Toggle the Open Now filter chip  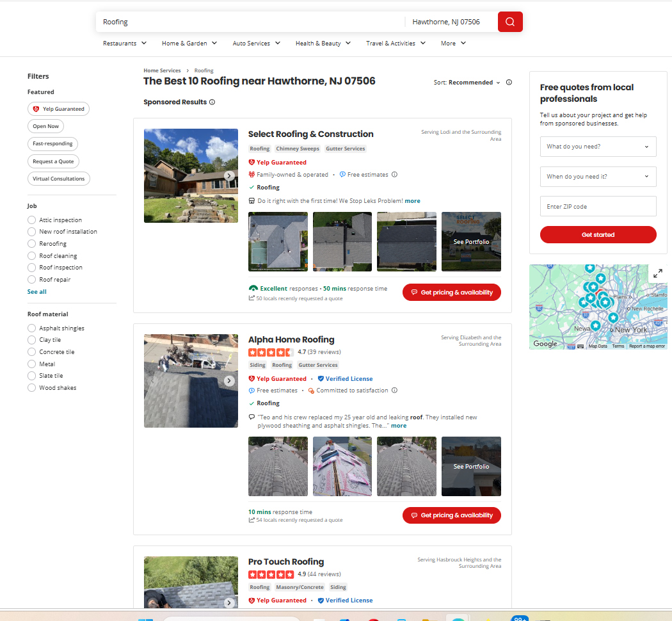tap(46, 126)
